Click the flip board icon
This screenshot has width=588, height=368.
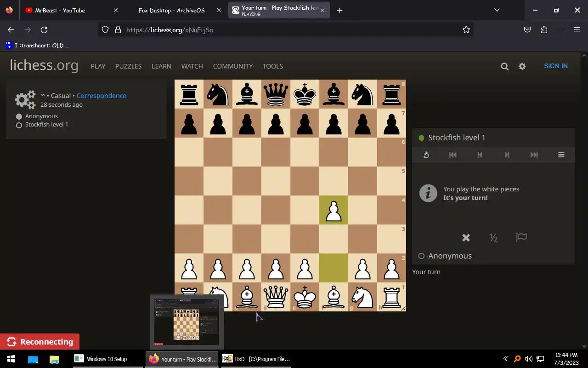coord(426,155)
